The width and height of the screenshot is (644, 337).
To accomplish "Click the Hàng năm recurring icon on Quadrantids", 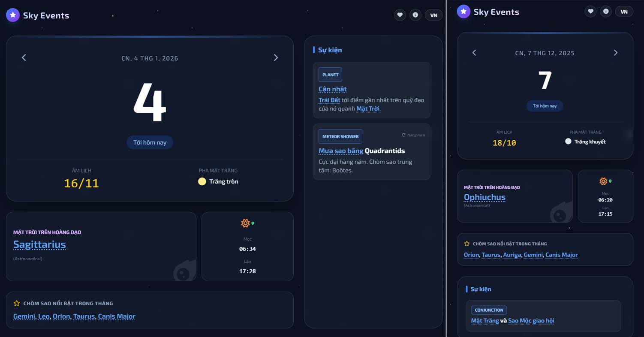I will click(x=403, y=135).
